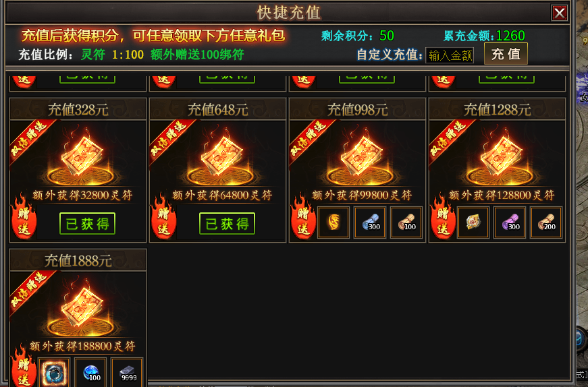Click the gray ingot 9999 reward icon
This screenshot has width=588, height=387.
click(127, 372)
